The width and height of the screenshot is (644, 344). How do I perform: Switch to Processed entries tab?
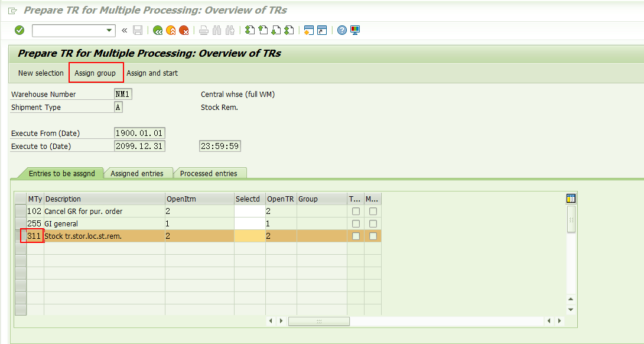coord(209,173)
